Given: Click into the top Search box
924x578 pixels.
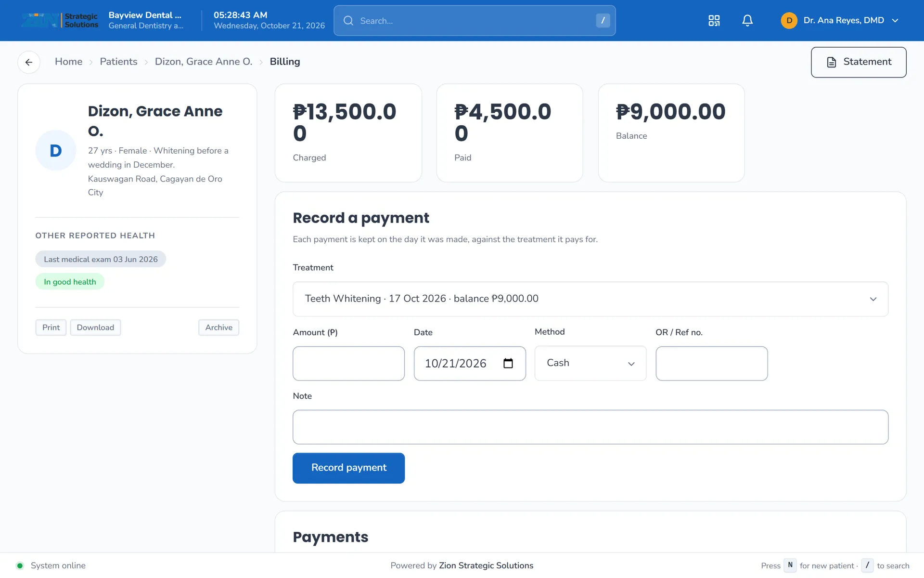Looking at the screenshot, I should coord(475,21).
